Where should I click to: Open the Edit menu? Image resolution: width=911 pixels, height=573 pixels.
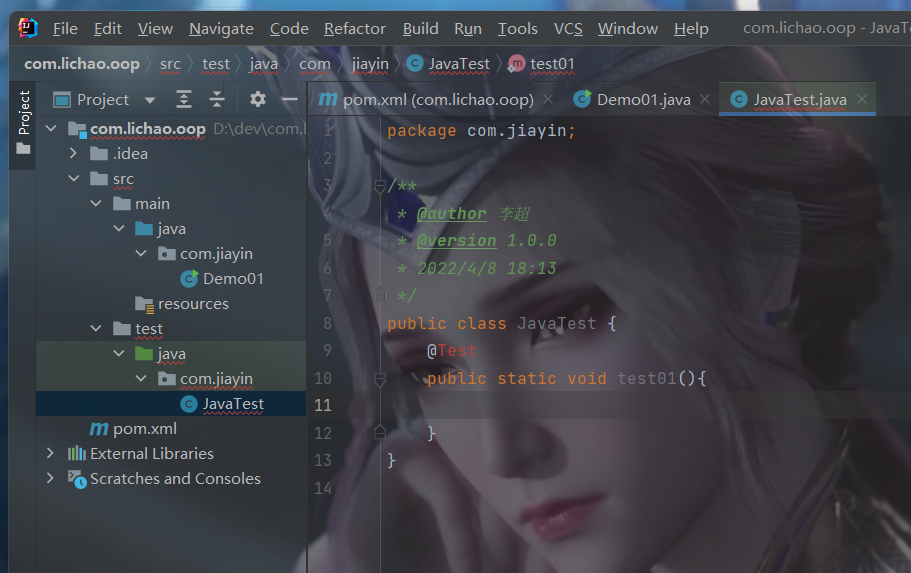tap(107, 28)
